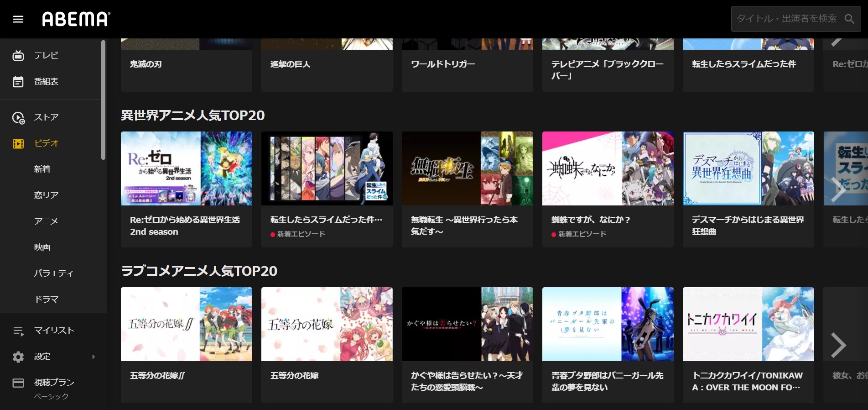Click 五等分の花嫁∬ title text
Screen dimensions: 868x410
click(x=157, y=376)
